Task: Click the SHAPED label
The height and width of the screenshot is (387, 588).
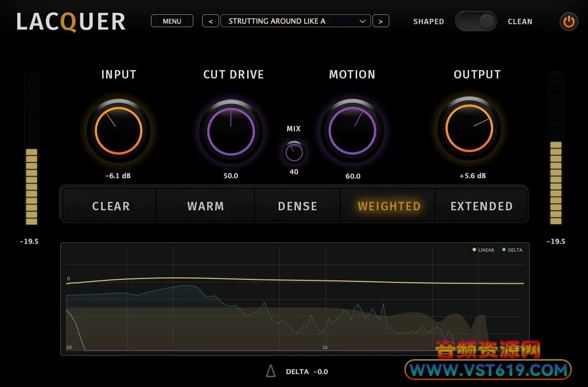Action: (x=429, y=22)
